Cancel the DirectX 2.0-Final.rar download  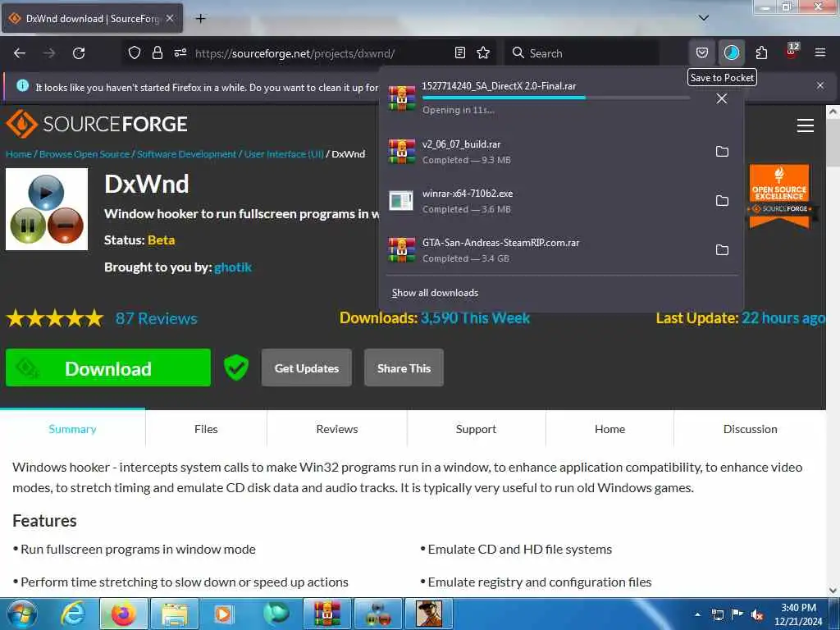tap(722, 98)
